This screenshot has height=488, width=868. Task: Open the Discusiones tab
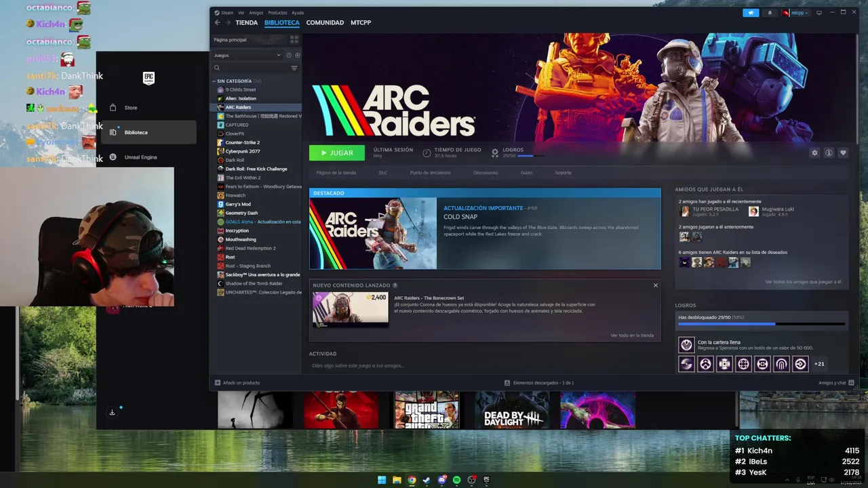486,173
